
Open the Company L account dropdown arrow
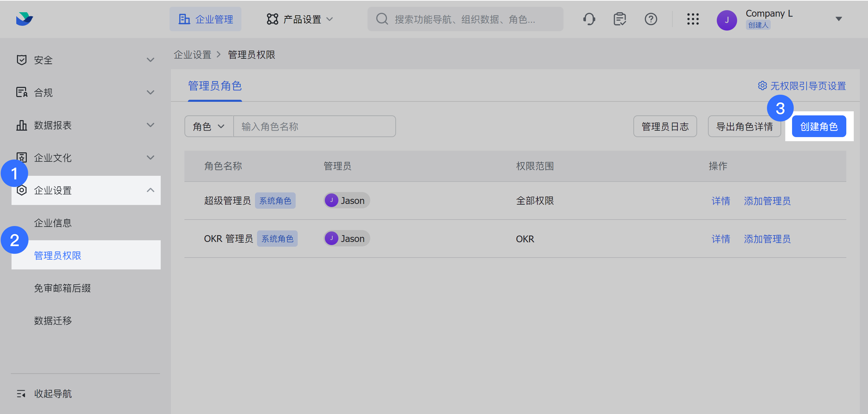coord(839,19)
